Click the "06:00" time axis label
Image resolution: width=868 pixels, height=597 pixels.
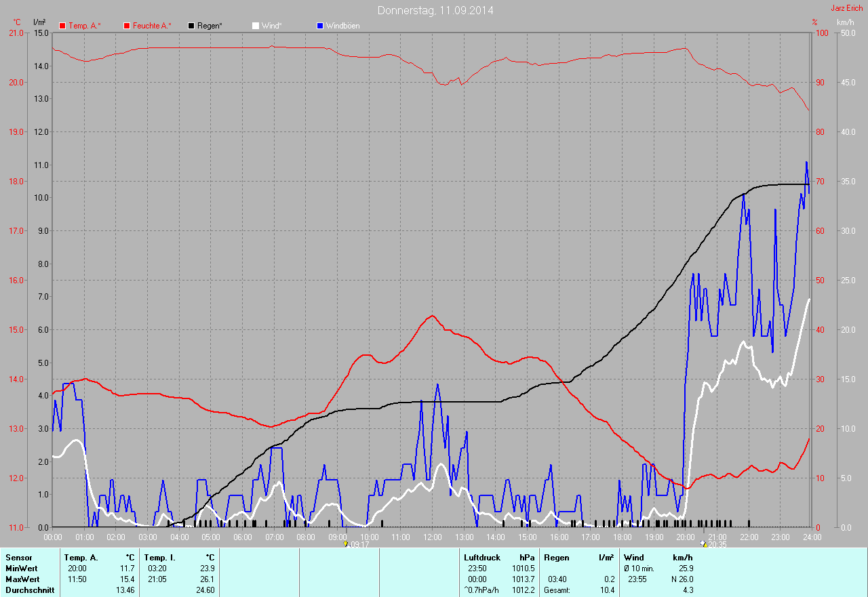[x=242, y=537]
